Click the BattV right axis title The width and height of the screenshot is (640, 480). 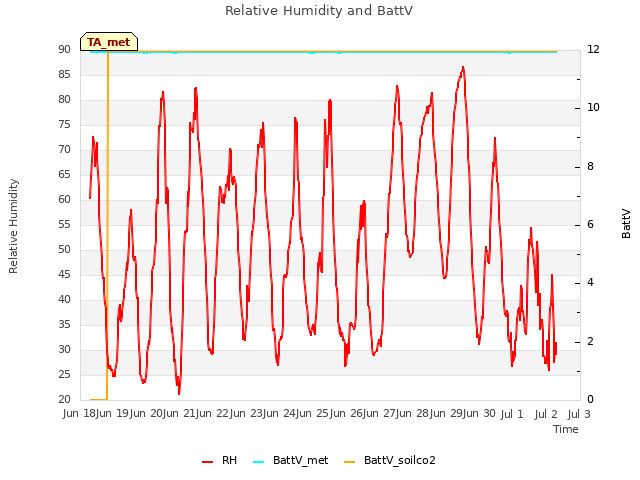tap(626, 223)
